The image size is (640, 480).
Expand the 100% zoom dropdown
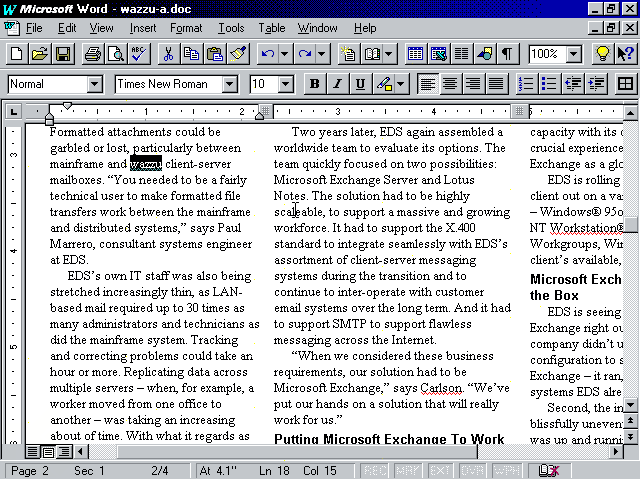pyautogui.click(x=574, y=54)
